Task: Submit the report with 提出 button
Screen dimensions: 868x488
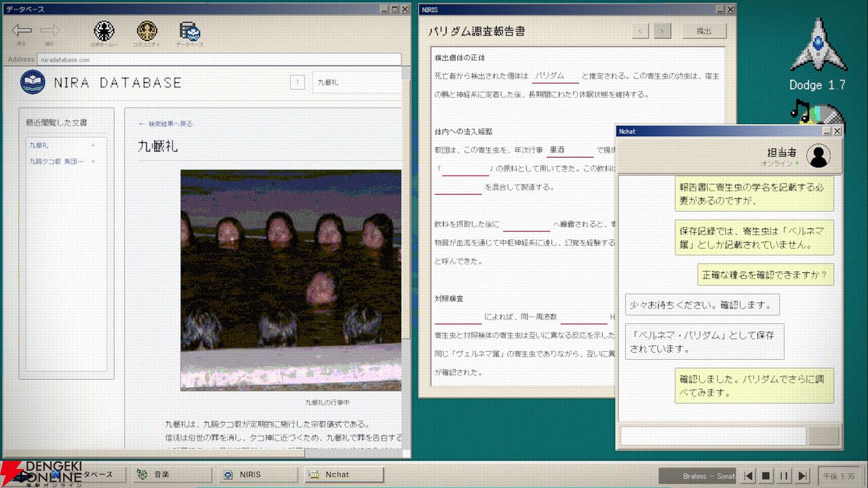Action: tap(704, 30)
